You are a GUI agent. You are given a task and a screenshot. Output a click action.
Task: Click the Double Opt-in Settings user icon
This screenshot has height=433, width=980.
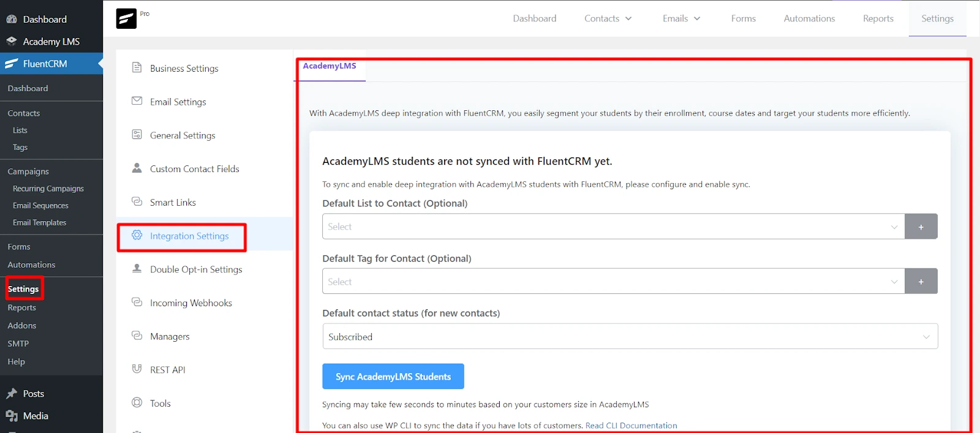click(137, 268)
